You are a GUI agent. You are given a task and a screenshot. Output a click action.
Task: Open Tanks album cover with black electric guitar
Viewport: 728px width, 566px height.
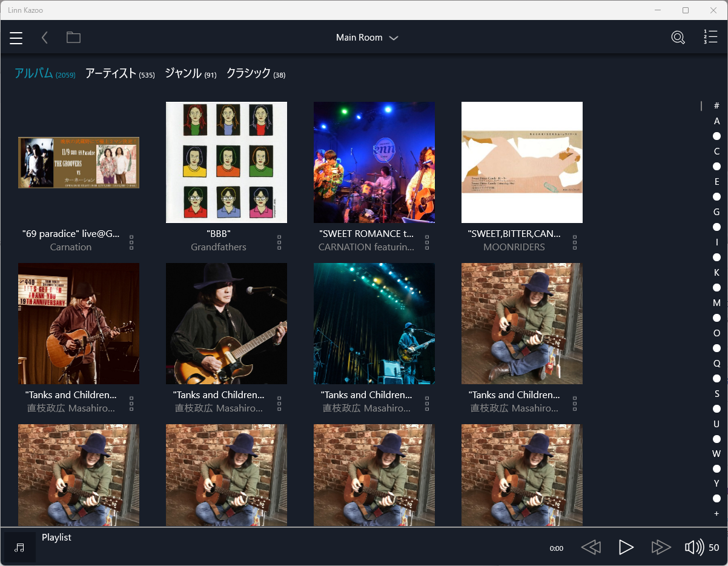227,324
